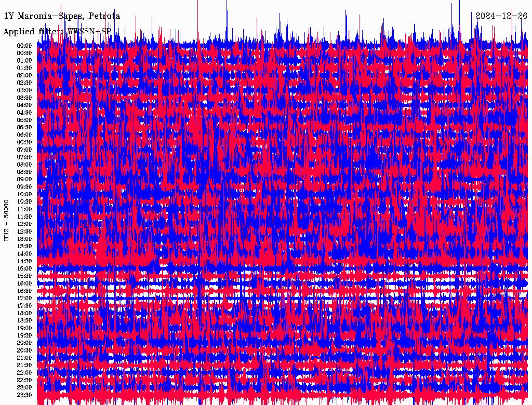Select the 13:00 time label

point(24,239)
